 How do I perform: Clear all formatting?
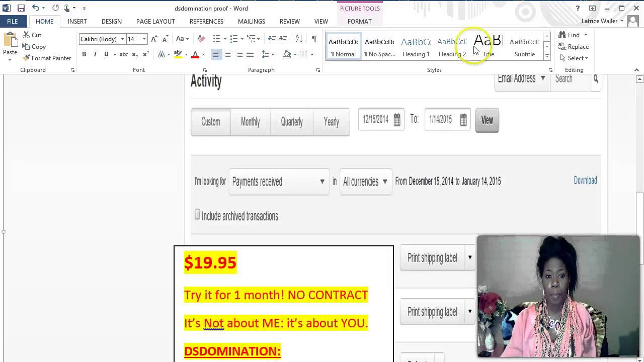click(201, 39)
